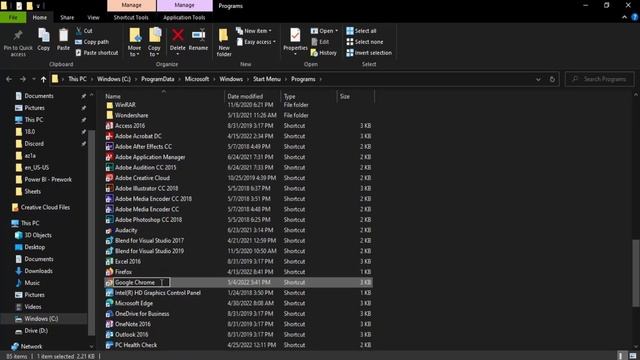
Task: Click the Search Programs field
Action: 600,79
